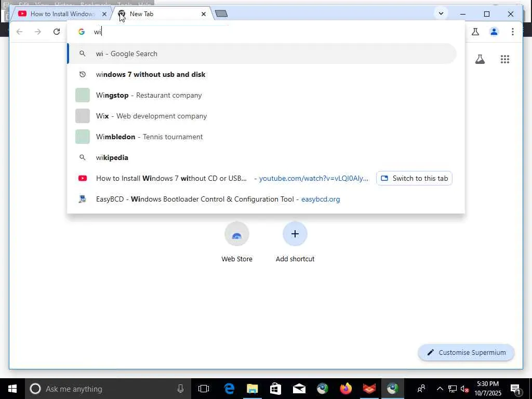Launch Firefox from taskbar
This screenshot has width=532, height=399.
(345, 389)
